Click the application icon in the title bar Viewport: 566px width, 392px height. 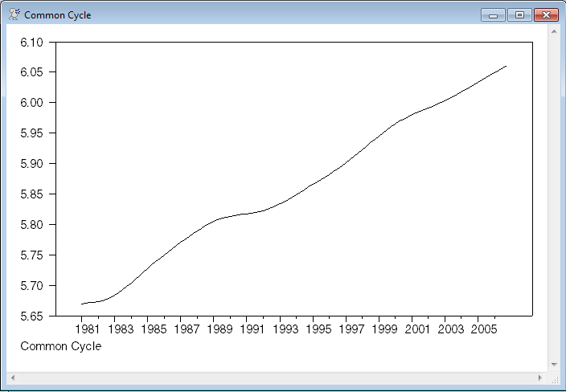[14, 14]
